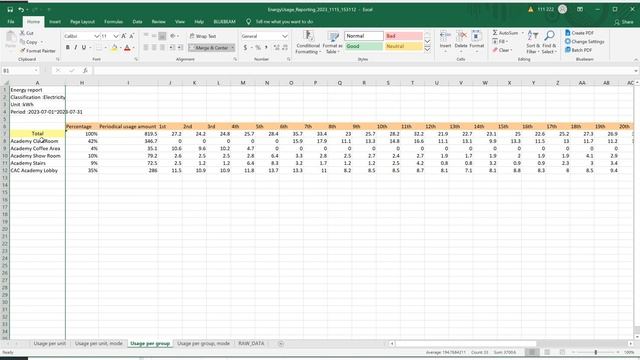Apply the yellow fill color bucket
The image size is (640, 360).
coord(114,48)
